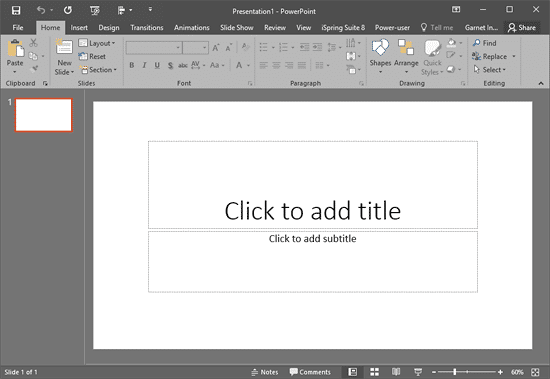
Task: Decrease font size icon
Action: (x=229, y=47)
